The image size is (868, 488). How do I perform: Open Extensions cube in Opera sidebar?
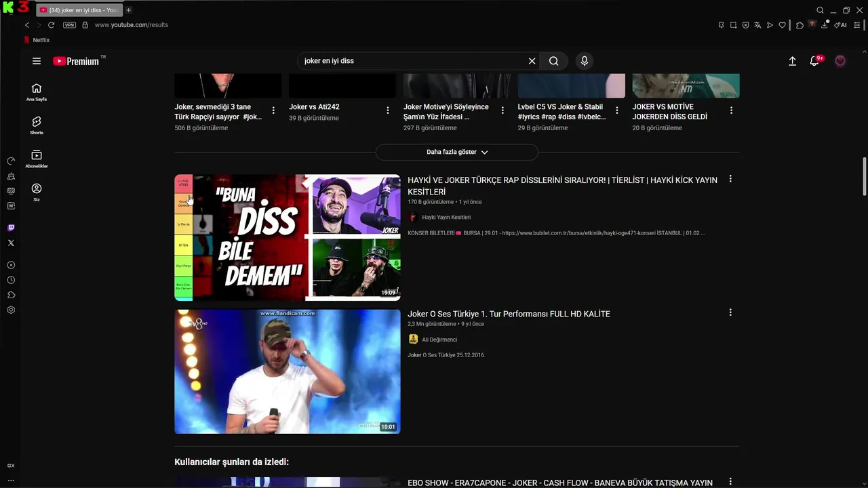pos(11,295)
